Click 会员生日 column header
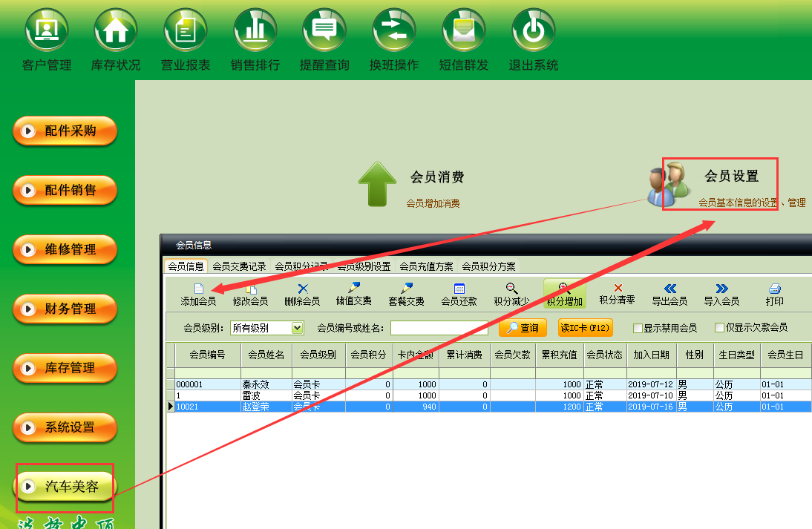This screenshot has height=529, width=812. (x=785, y=355)
